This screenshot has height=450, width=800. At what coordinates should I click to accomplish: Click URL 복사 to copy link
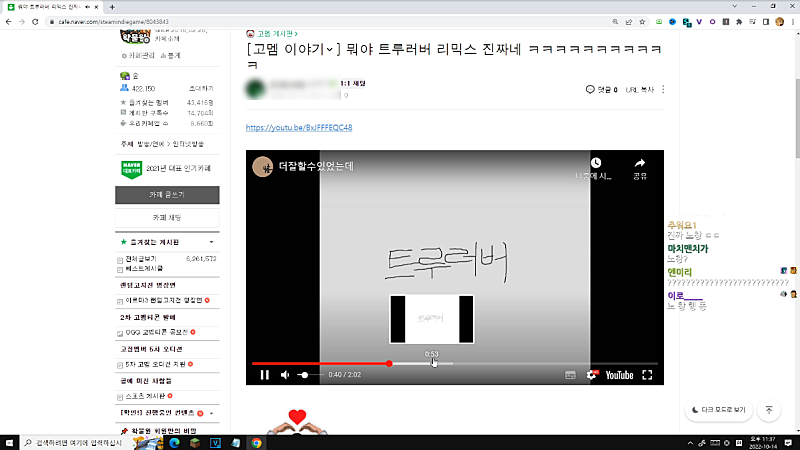640,90
